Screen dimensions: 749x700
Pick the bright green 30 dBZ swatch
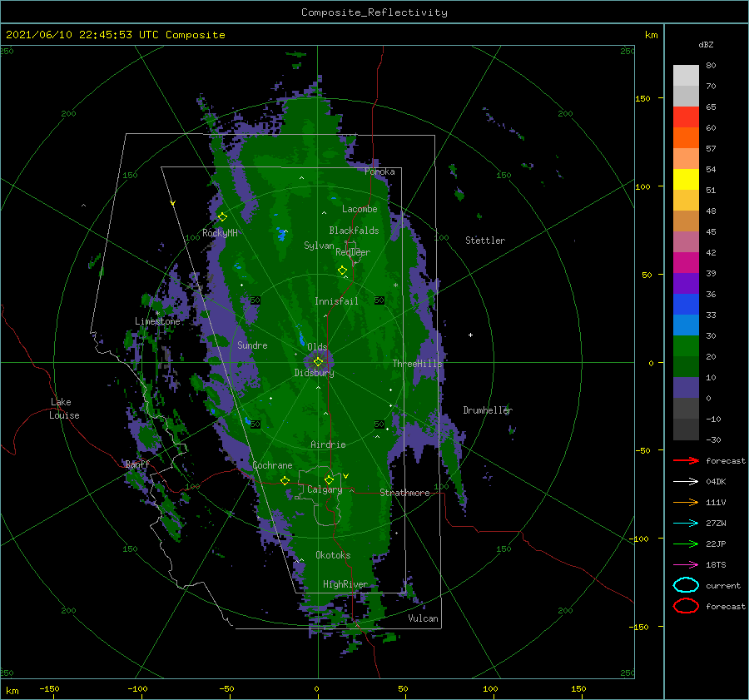tap(686, 346)
